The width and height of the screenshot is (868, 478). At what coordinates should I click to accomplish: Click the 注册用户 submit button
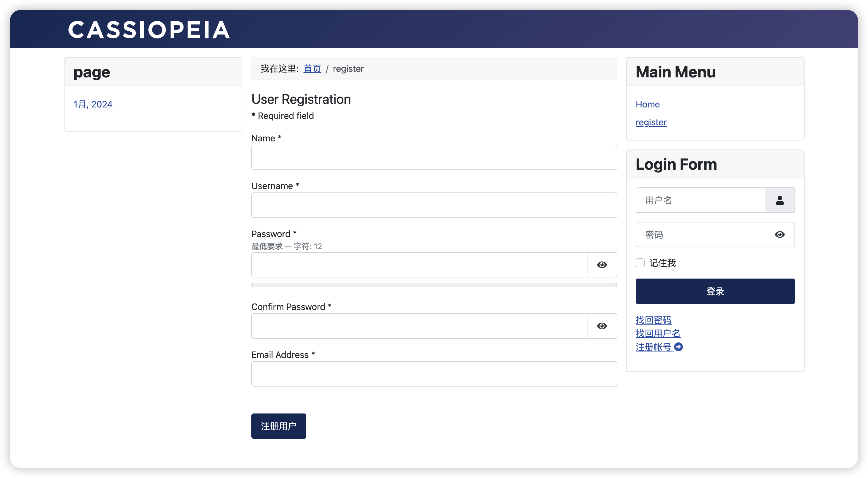(279, 426)
